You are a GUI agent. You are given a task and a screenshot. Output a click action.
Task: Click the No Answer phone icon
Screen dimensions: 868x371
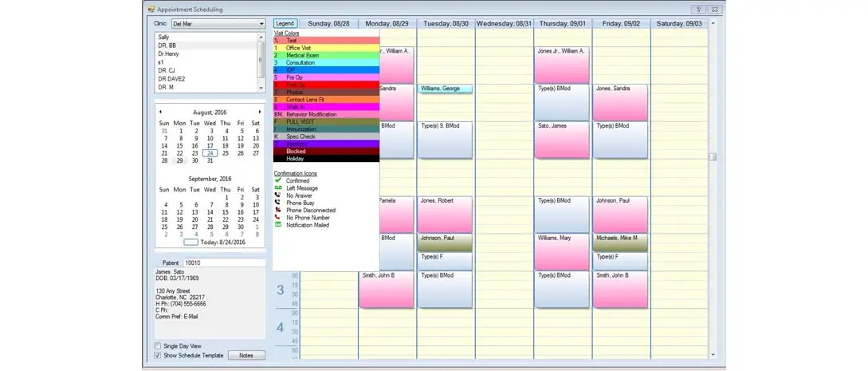[278, 195]
